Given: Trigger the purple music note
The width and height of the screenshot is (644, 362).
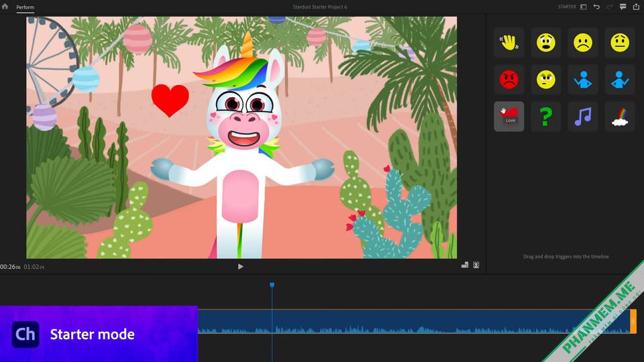Looking at the screenshot, I should [x=583, y=117].
